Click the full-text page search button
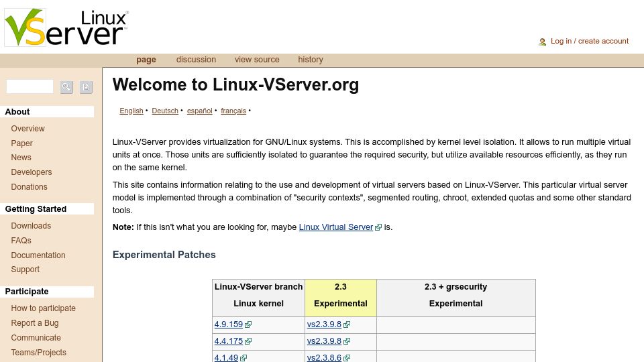 86,87
